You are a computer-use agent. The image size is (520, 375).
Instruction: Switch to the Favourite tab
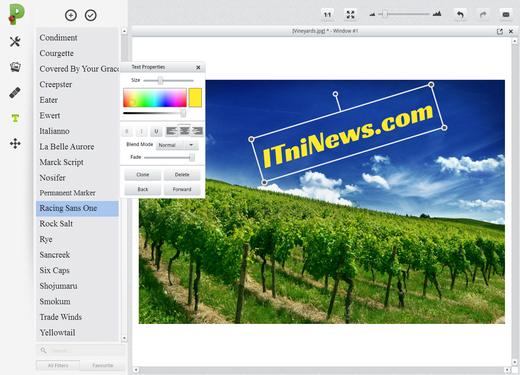103,366
